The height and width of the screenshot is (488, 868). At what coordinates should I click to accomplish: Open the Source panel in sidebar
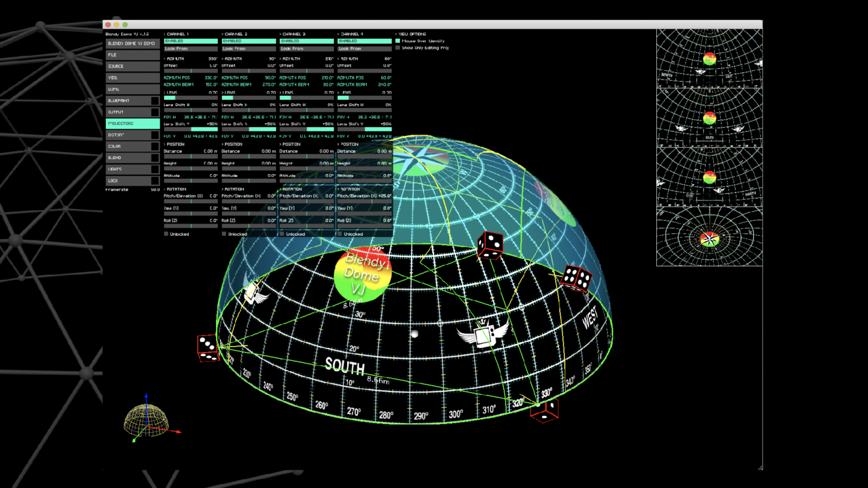coord(133,66)
